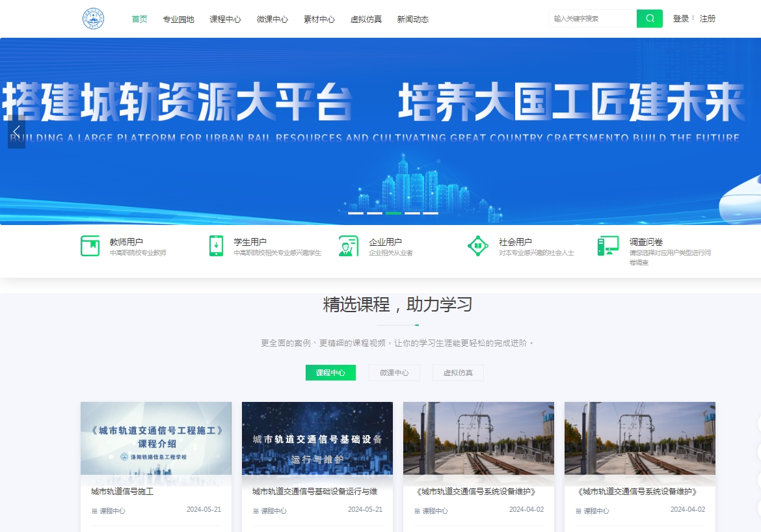The image size is (761, 532).
Task: Click the green search magnifier button
Action: pyautogui.click(x=649, y=19)
